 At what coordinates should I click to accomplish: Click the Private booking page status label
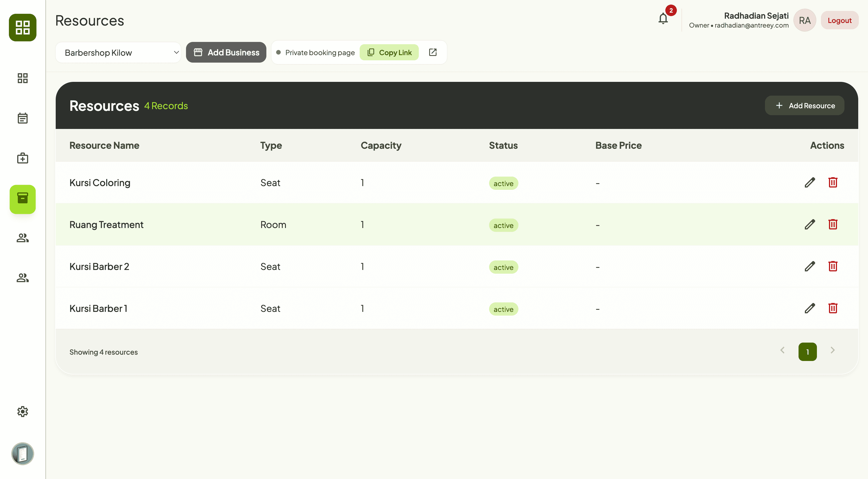(x=320, y=53)
